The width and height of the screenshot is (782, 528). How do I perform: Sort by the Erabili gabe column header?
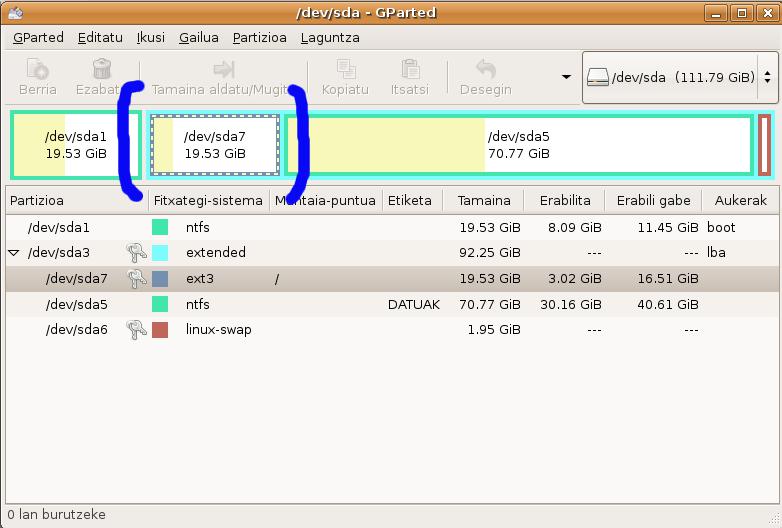(x=653, y=200)
